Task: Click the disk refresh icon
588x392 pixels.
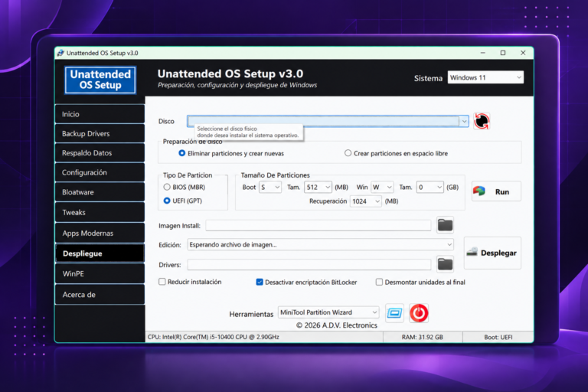Action: click(x=482, y=121)
